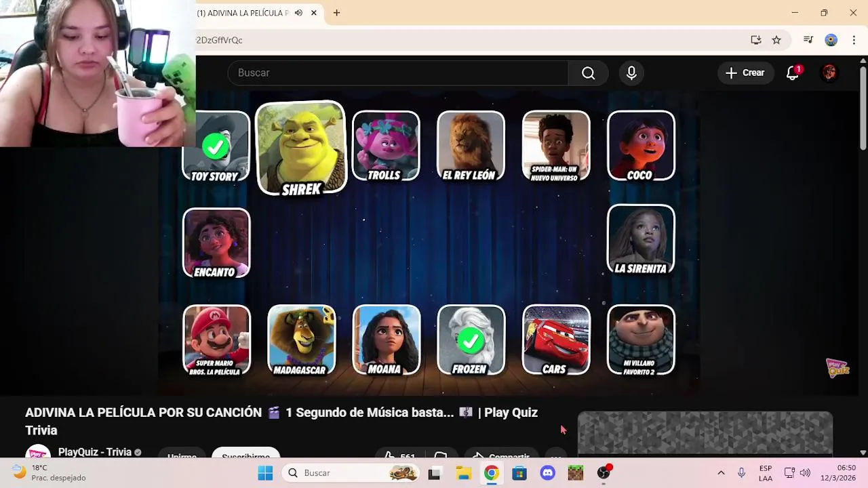Open the ESP LAA language indicator

[766, 472]
